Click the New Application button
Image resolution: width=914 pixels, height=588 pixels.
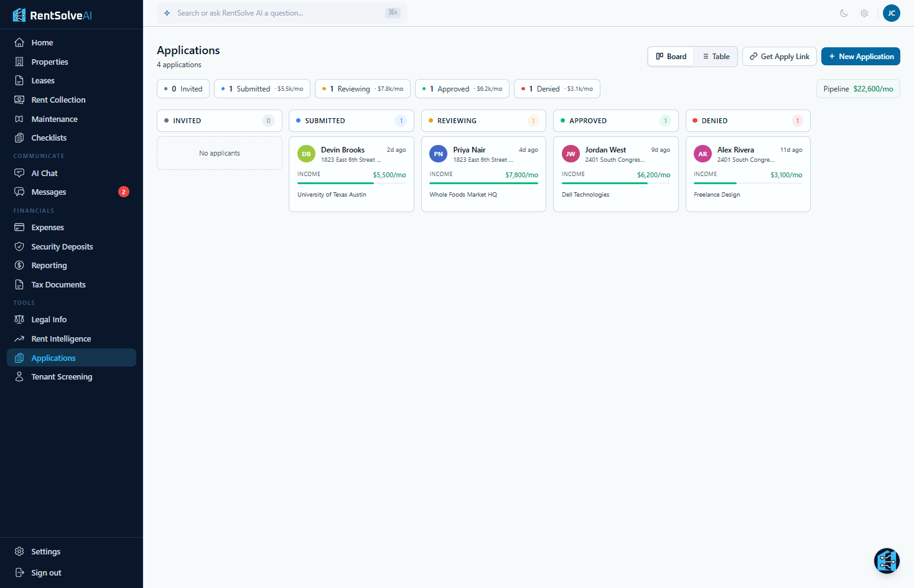[860, 56]
